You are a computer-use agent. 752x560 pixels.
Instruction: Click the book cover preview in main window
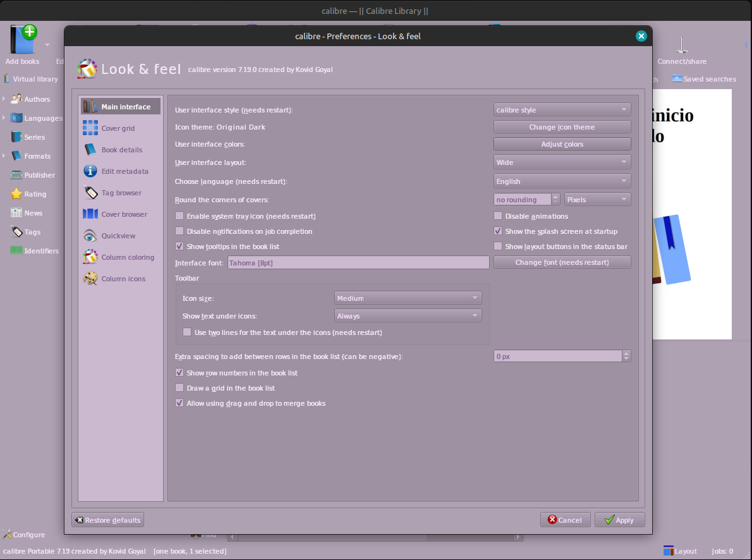[692, 214]
